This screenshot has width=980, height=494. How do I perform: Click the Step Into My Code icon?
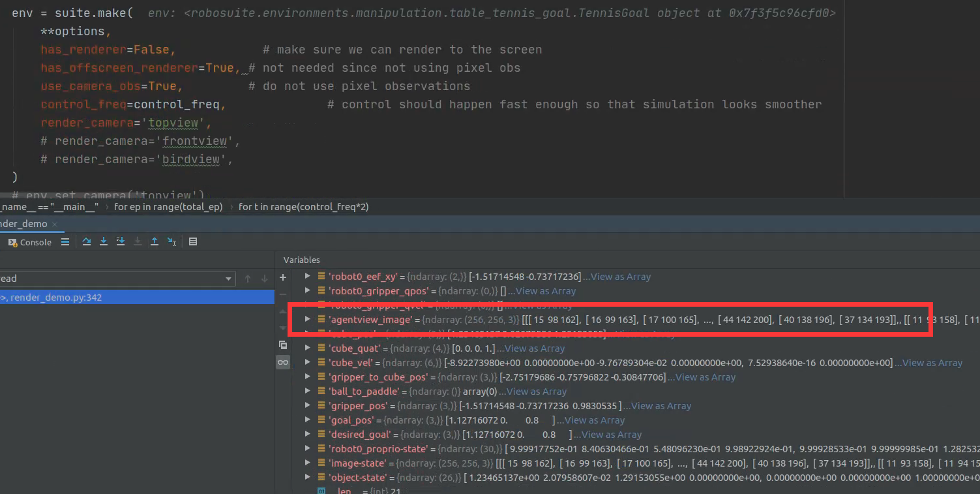(x=120, y=241)
